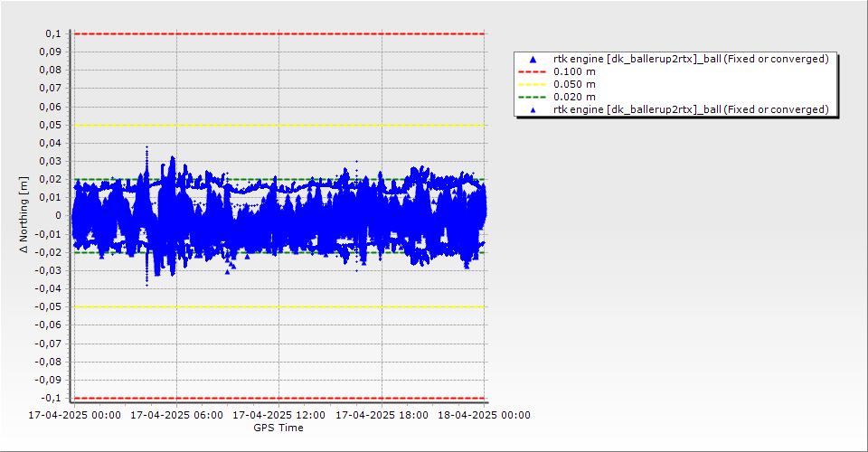
Task: Click the yellow dashed line legend swatch
Action: pos(533,85)
